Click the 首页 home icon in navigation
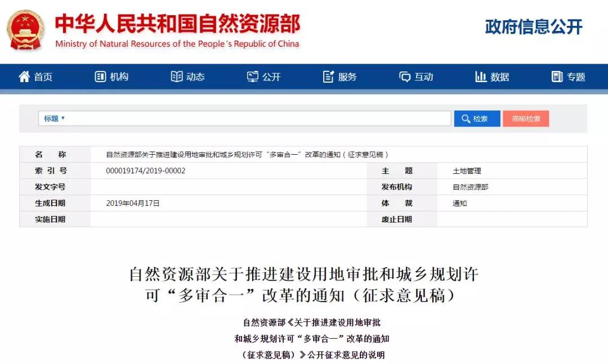This screenshot has width=608, height=364. [24, 77]
